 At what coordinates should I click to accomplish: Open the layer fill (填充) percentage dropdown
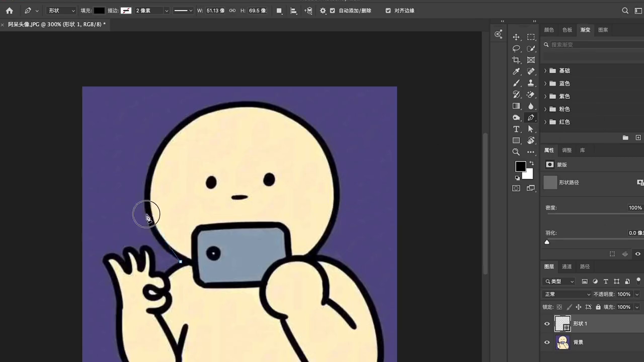(637, 307)
